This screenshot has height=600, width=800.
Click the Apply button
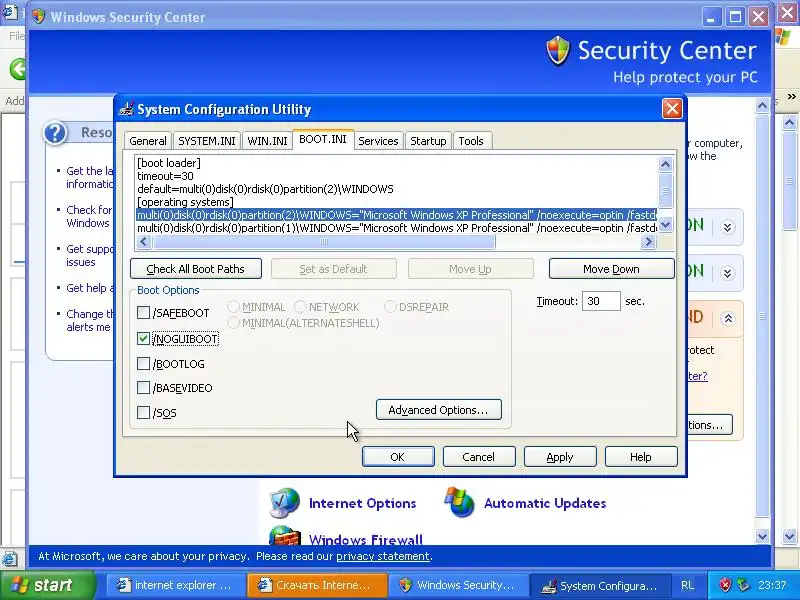(x=560, y=457)
